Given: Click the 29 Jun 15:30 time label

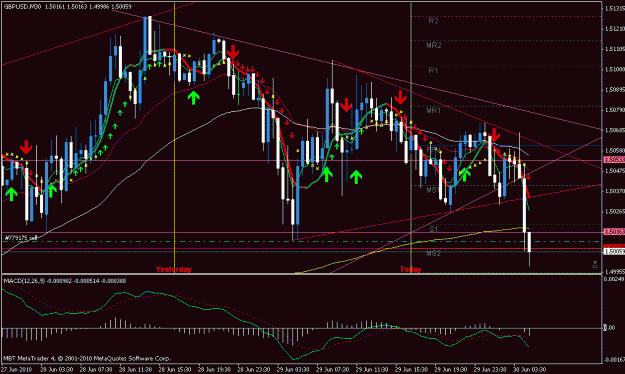Looking at the screenshot, I should 411,370.
